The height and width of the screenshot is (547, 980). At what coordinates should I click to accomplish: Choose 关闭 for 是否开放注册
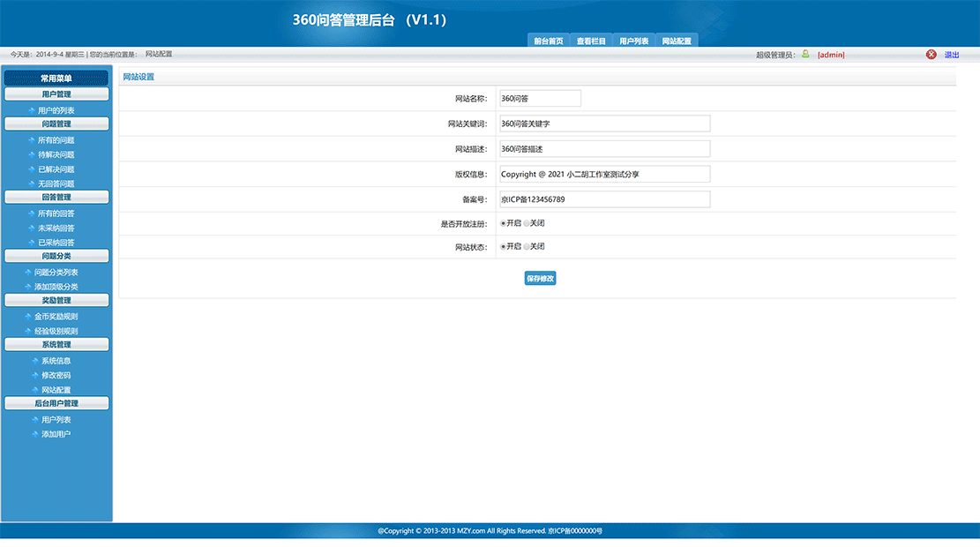527,223
